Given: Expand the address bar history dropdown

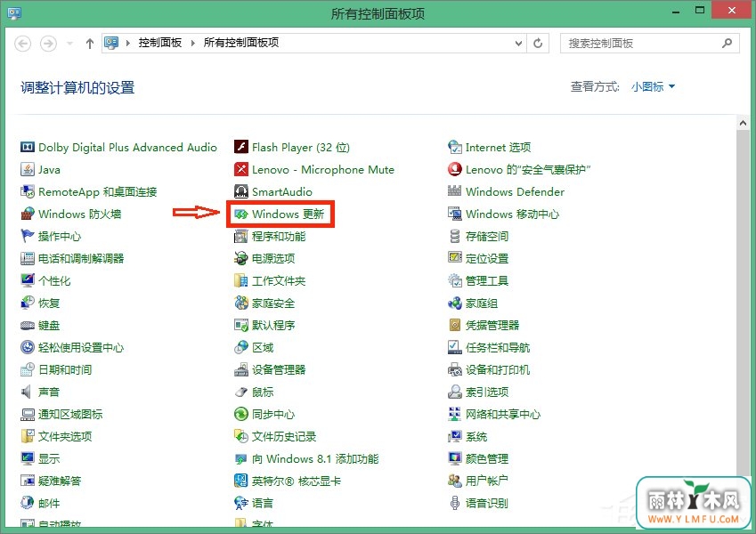Looking at the screenshot, I should point(518,44).
